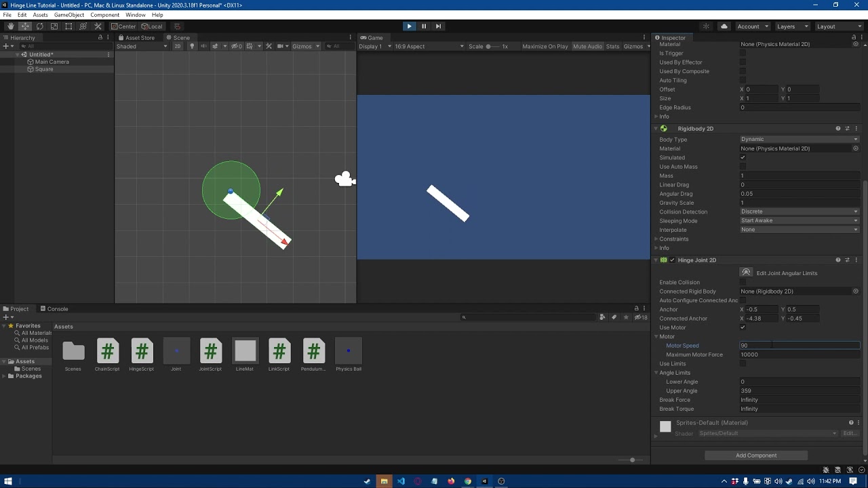Viewport: 868px width, 488px height.
Task: Click the Play button
Action: click(x=409, y=26)
